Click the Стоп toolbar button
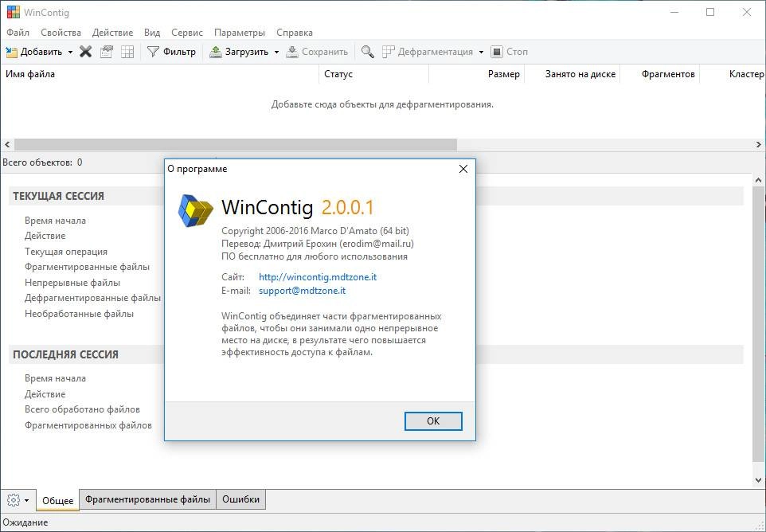 (x=510, y=52)
